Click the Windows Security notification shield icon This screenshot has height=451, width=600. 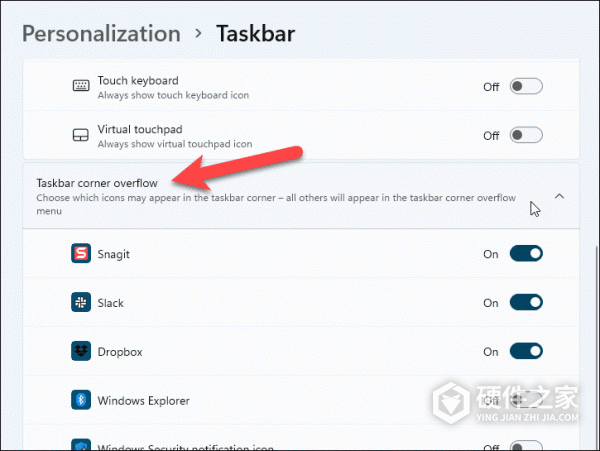pos(81,445)
